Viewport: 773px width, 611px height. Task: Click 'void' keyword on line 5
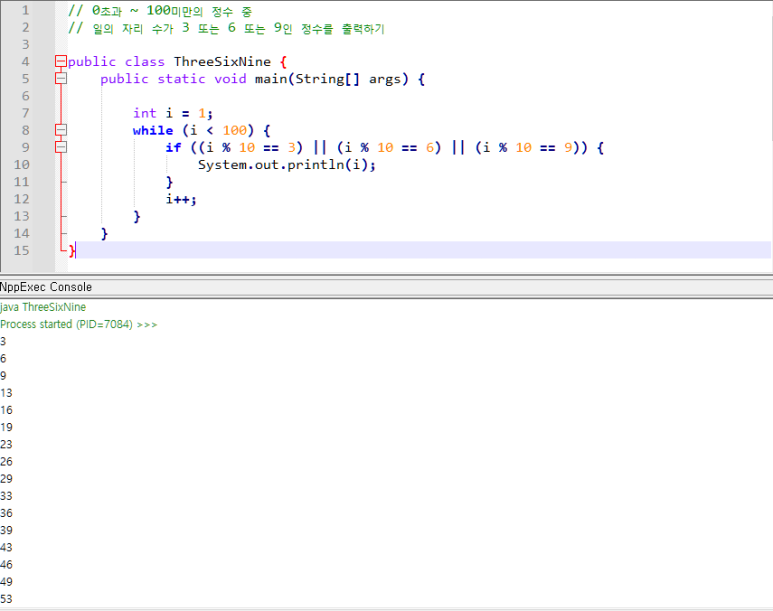click(x=230, y=79)
